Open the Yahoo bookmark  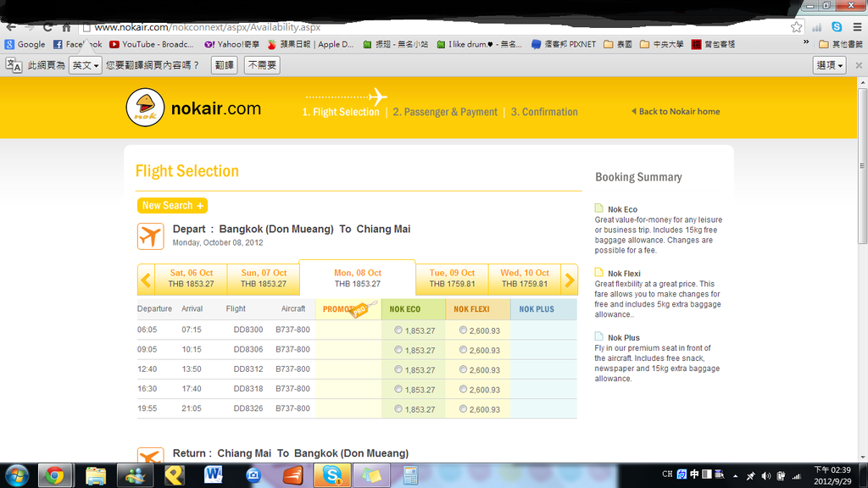point(231,44)
